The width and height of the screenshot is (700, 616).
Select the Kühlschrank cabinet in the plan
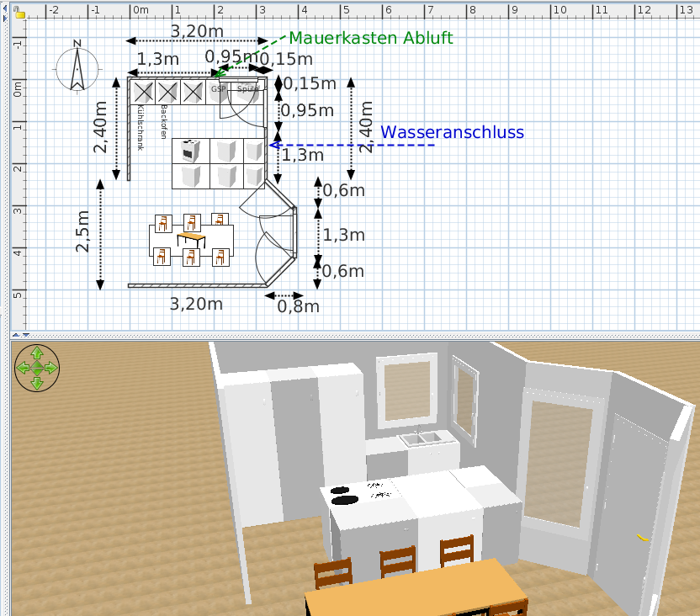[144, 91]
